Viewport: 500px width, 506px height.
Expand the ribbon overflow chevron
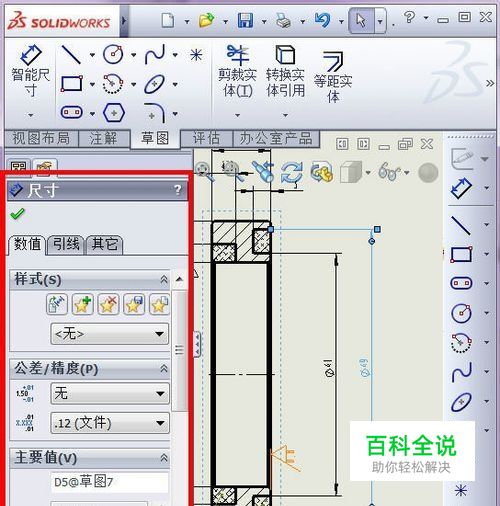489,83
